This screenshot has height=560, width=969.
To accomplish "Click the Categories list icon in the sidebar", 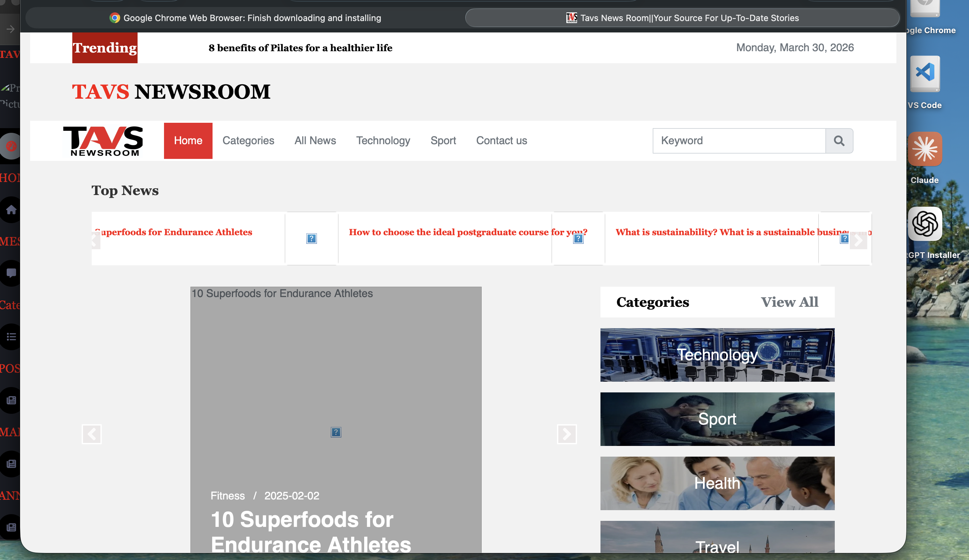I will [x=10, y=337].
